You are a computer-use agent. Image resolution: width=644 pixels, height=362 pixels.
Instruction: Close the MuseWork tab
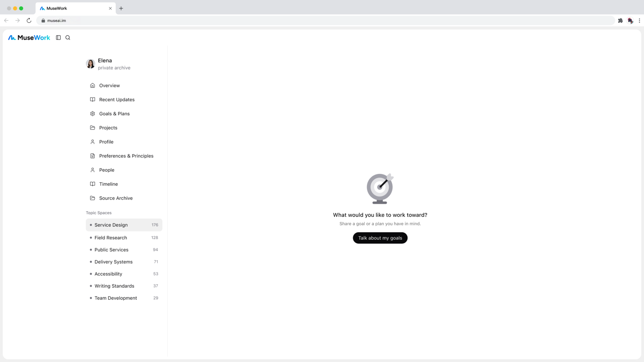click(110, 8)
